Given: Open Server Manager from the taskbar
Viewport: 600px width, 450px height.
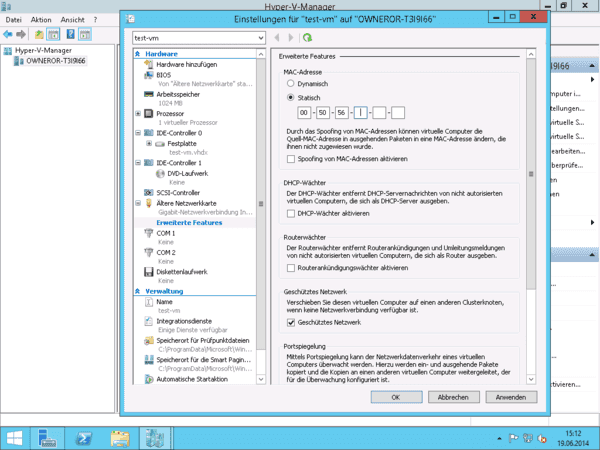Looking at the screenshot, I should point(47,439).
